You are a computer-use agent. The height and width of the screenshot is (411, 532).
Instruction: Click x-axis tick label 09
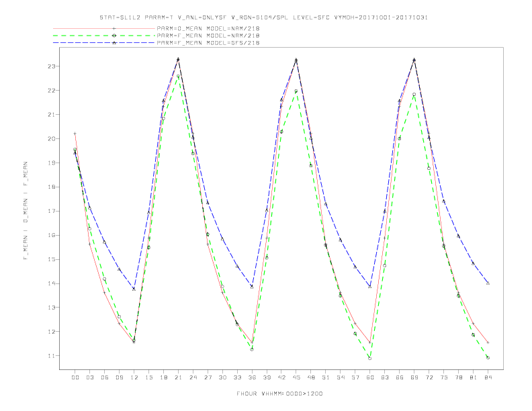point(119,377)
